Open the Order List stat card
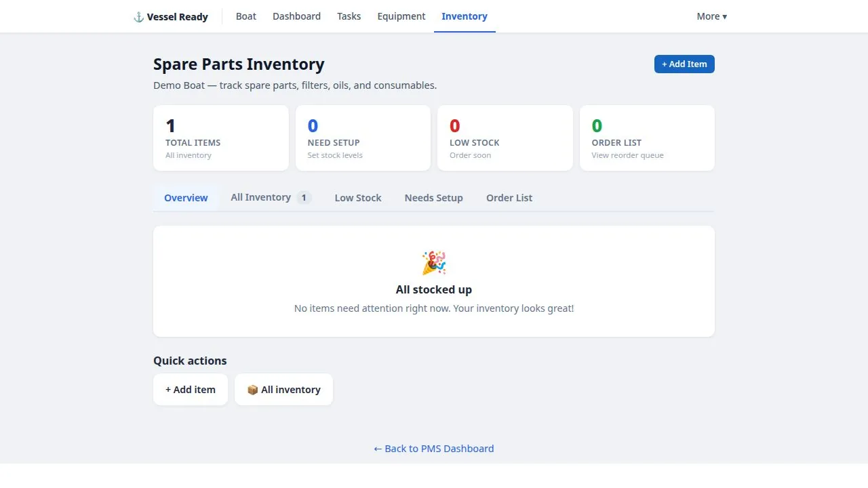Viewport: 868px width, 488px height. click(x=647, y=138)
